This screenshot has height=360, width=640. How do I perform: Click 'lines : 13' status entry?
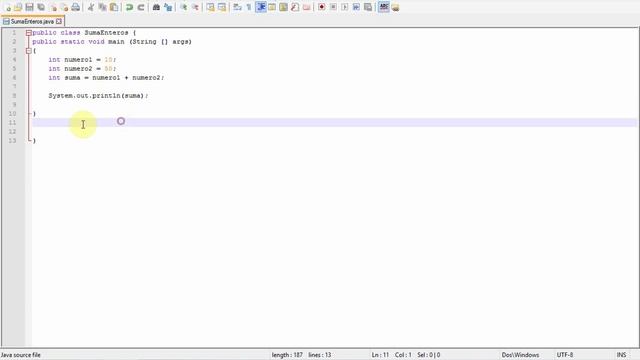pyautogui.click(x=320, y=355)
